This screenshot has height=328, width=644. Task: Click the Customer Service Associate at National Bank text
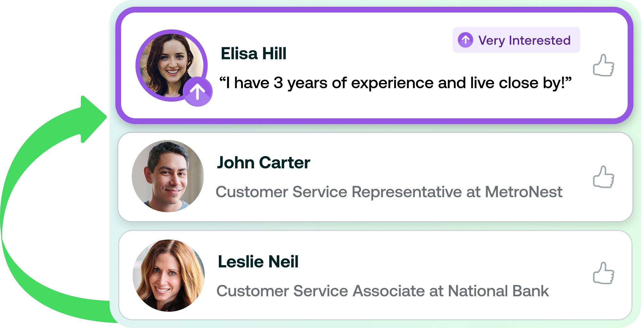click(x=383, y=291)
